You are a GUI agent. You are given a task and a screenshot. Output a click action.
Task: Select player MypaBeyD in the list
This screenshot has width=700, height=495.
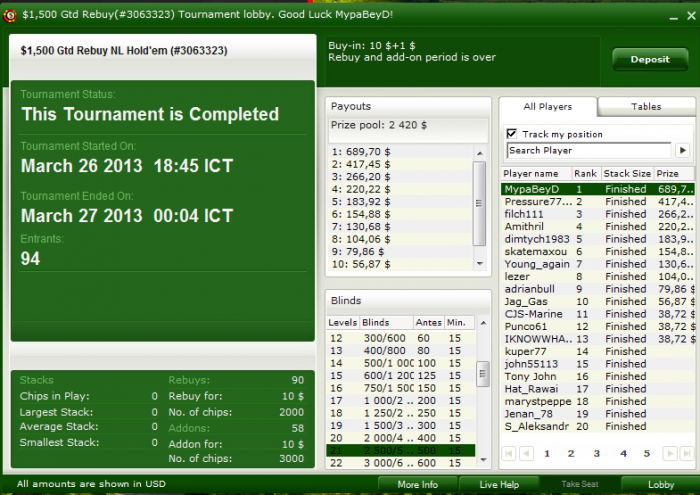pyautogui.click(x=598, y=189)
